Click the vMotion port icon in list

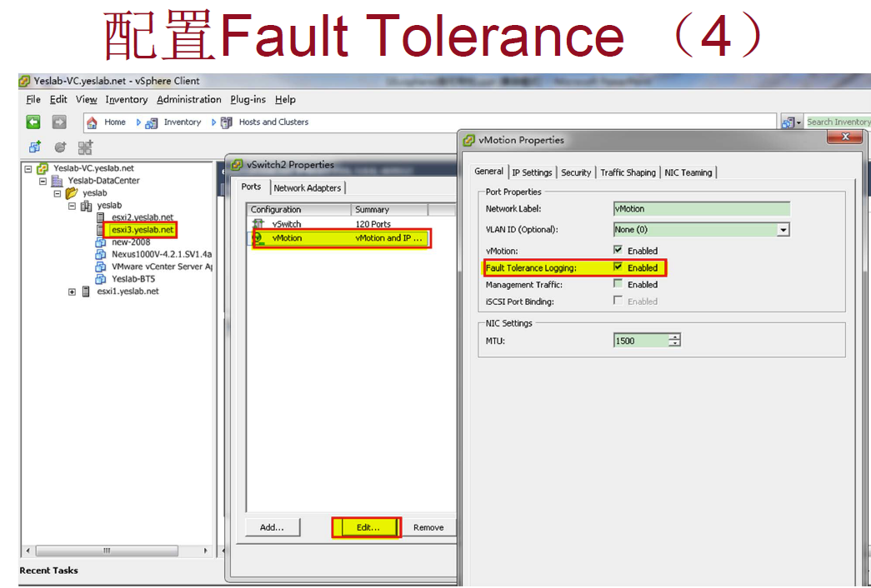click(x=258, y=237)
